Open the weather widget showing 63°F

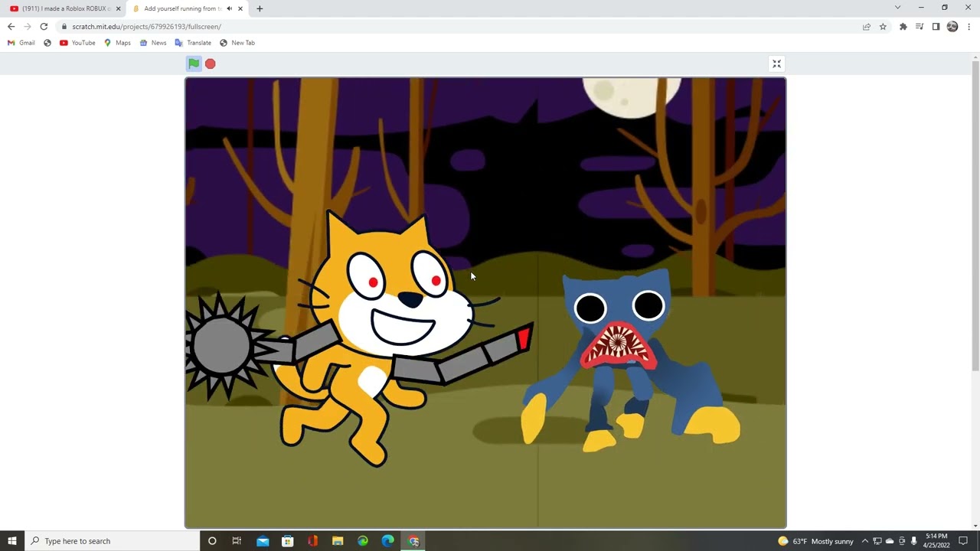tap(816, 541)
